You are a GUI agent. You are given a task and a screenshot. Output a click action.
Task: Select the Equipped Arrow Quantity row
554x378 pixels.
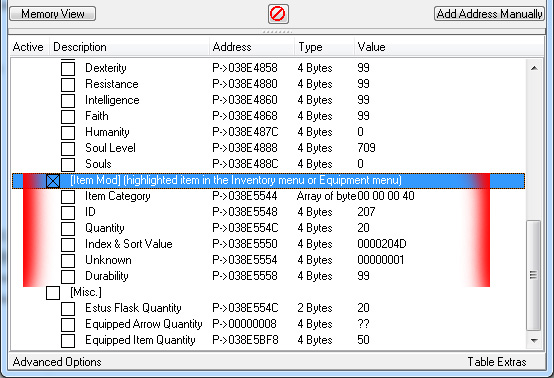pyautogui.click(x=269, y=324)
